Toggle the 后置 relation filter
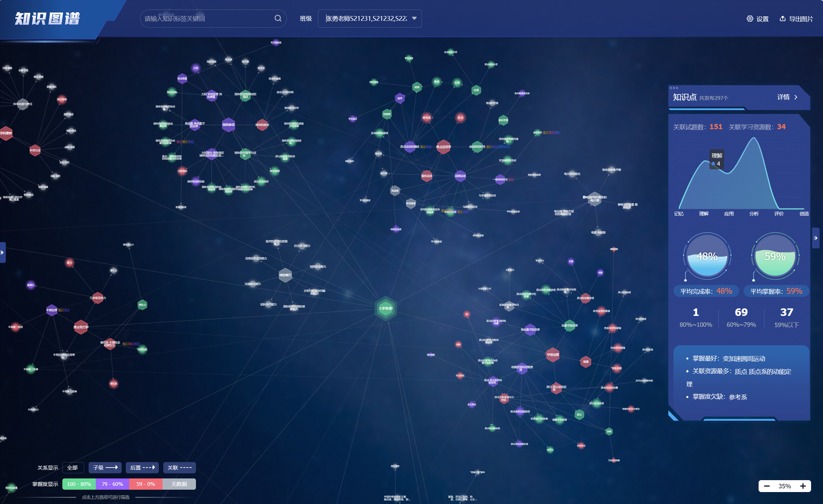The image size is (823, 504). (x=142, y=468)
